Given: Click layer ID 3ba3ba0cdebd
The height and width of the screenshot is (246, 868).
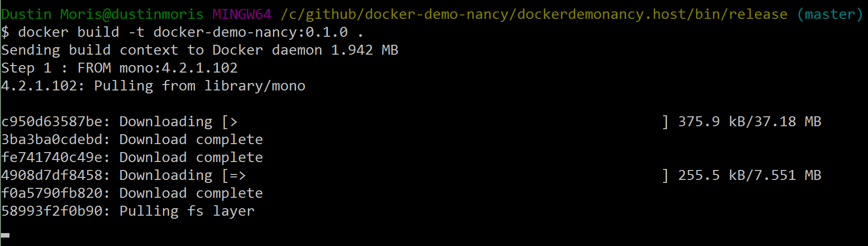Looking at the screenshot, I should pyautogui.click(x=52, y=140).
